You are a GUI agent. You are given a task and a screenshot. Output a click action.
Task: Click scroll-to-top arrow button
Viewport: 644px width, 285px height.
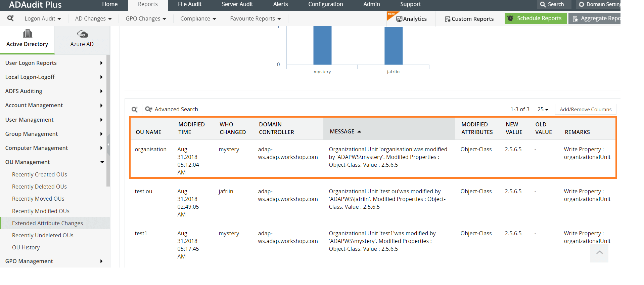599,253
